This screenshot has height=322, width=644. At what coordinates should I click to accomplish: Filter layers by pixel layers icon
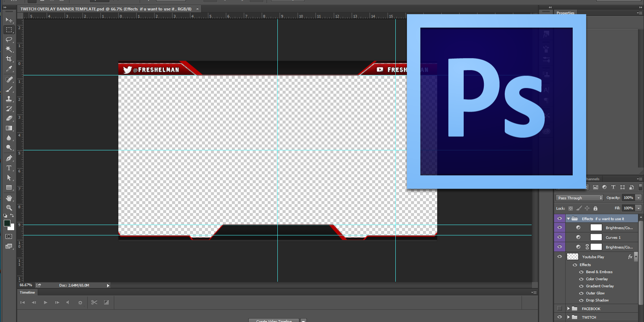coord(595,187)
